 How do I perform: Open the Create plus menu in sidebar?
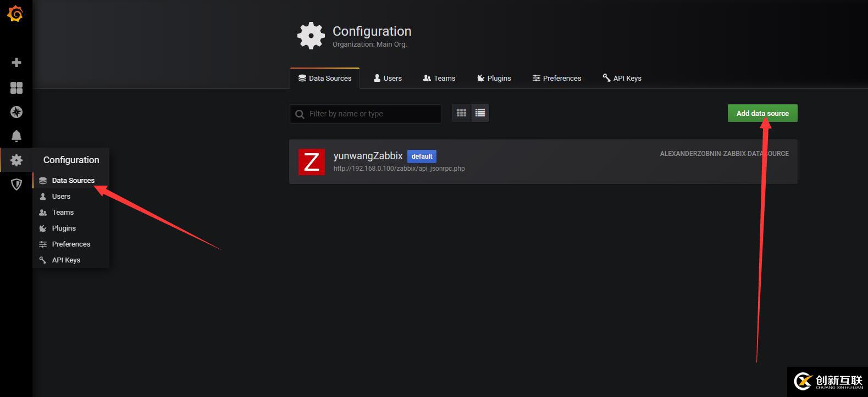(x=16, y=63)
